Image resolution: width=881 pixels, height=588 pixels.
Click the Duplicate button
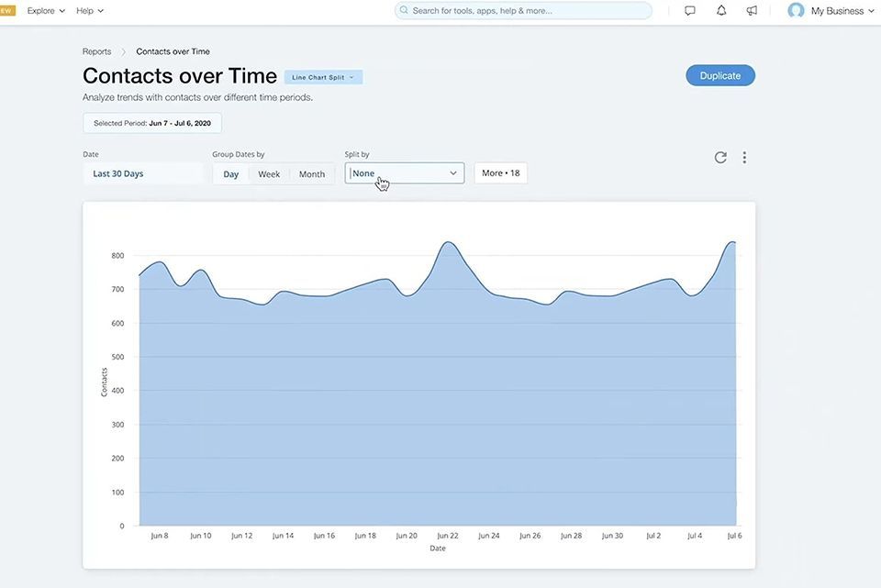coord(720,75)
